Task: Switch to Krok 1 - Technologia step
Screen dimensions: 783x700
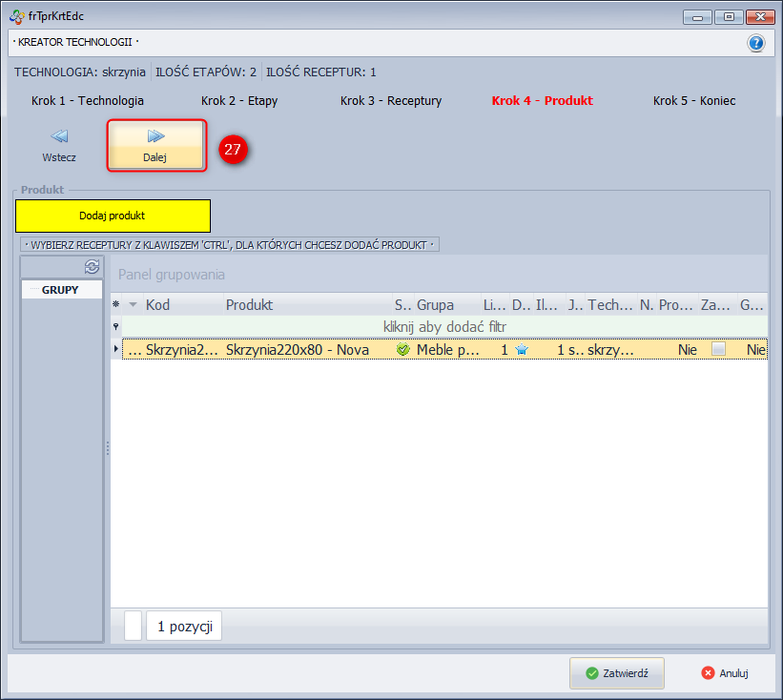Action: 88,100
